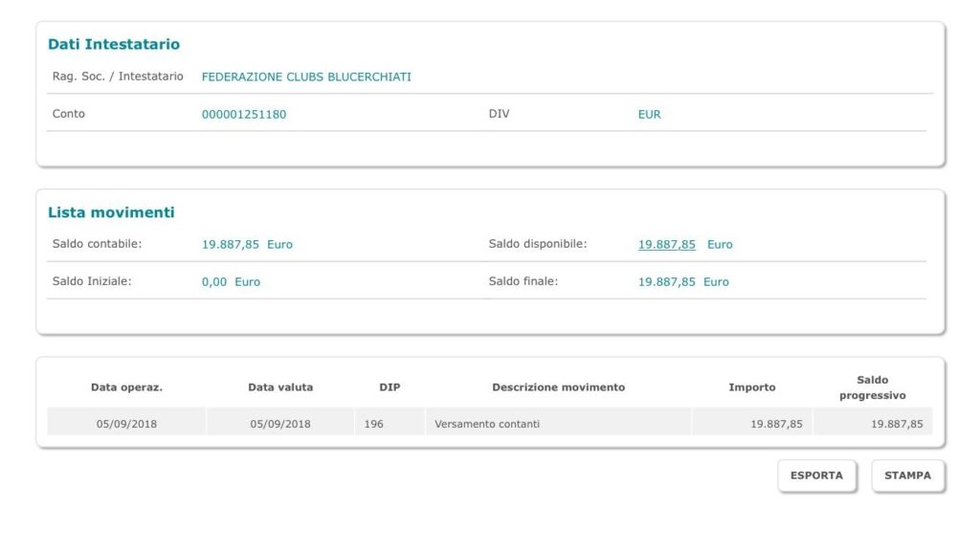Image resolution: width=980 pixels, height=551 pixels.
Task: Select the account number 000001251180
Action: 244,115
